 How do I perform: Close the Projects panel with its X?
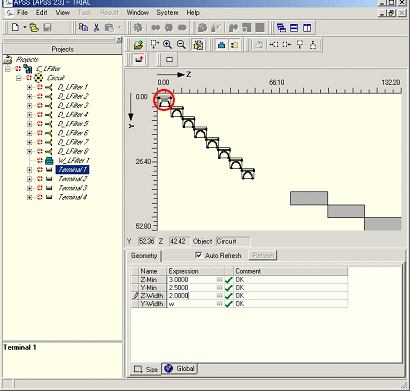coord(119,40)
